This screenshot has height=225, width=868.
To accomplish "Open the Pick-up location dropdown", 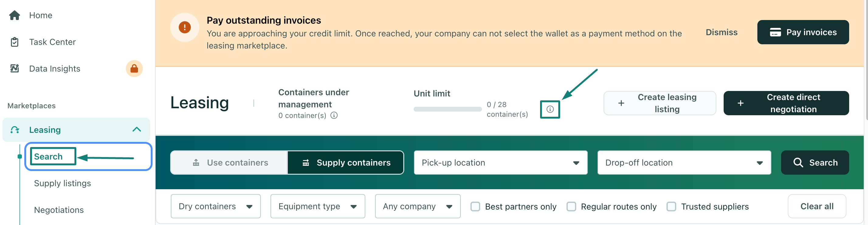I will (x=500, y=163).
